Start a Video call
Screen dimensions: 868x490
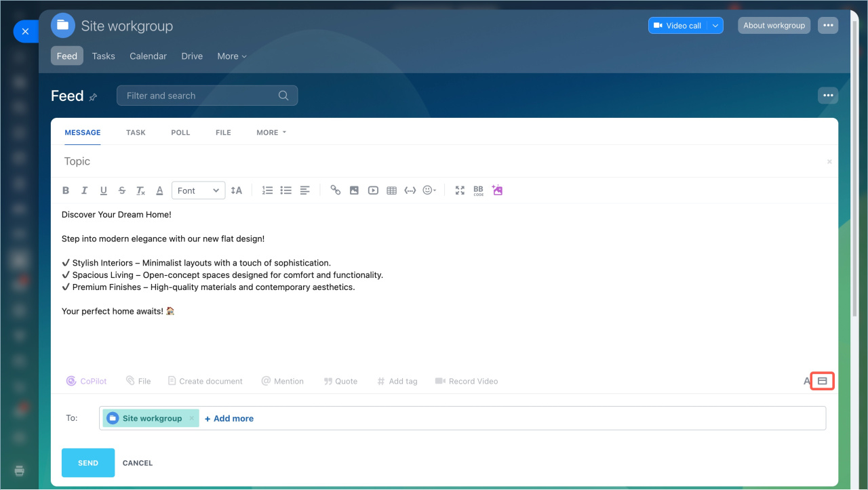677,25
